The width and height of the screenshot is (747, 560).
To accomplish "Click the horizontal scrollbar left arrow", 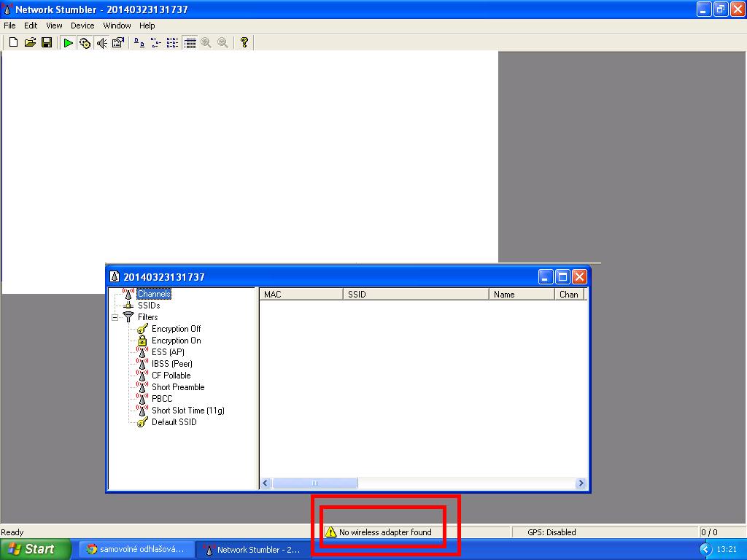I will 266,483.
